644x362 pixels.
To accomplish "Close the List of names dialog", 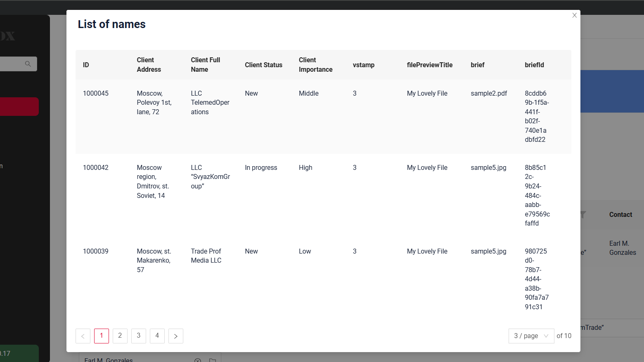I will pos(574,15).
